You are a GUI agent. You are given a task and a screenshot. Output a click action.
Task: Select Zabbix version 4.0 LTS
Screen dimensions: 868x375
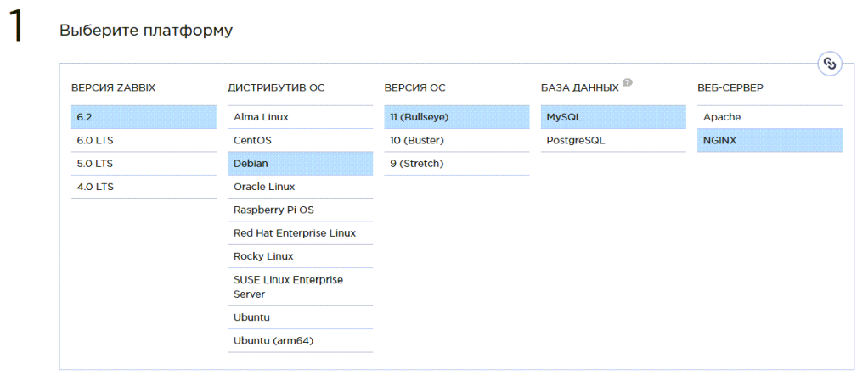click(x=144, y=187)
